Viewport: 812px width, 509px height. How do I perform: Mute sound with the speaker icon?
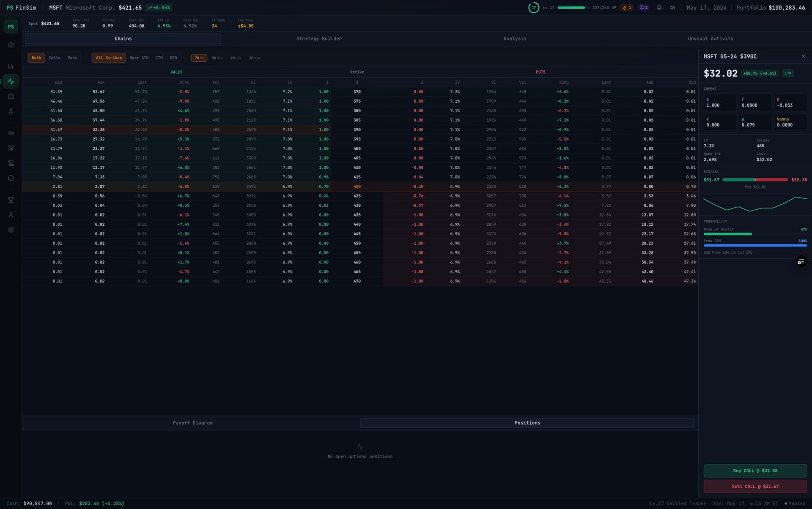pyautogui.click(x=672, y=8)
